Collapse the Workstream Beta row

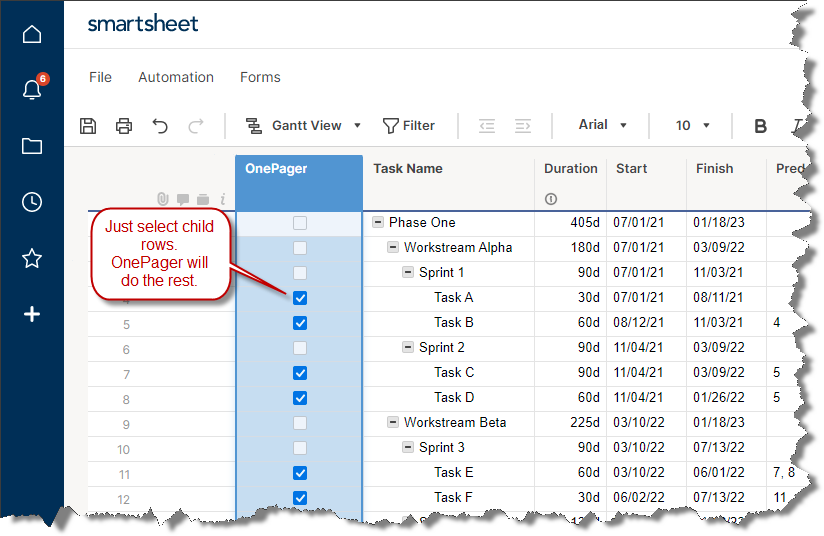click(393, 422)
